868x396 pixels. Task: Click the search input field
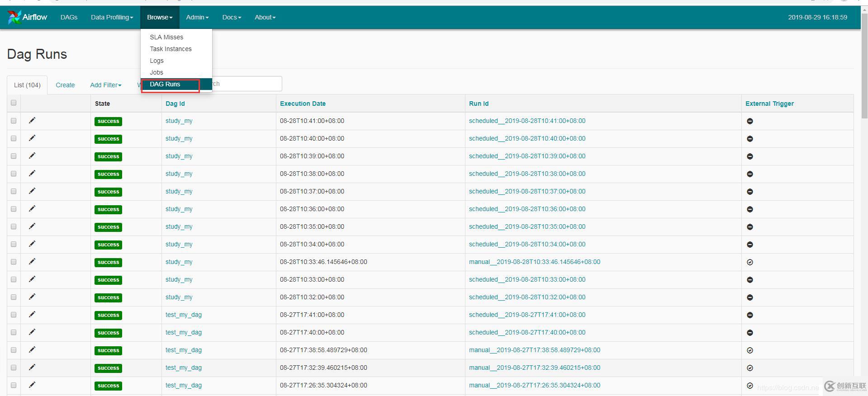click(x=247, y=84)
